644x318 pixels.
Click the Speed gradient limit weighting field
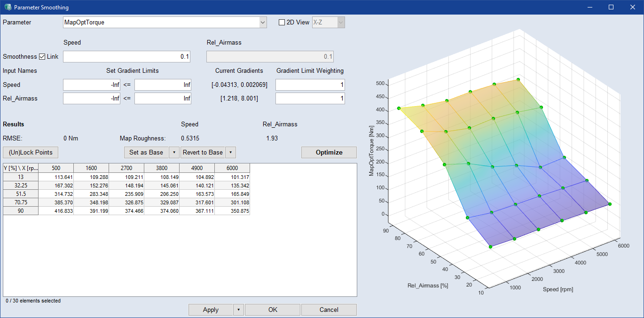click(x=310, y=85)
